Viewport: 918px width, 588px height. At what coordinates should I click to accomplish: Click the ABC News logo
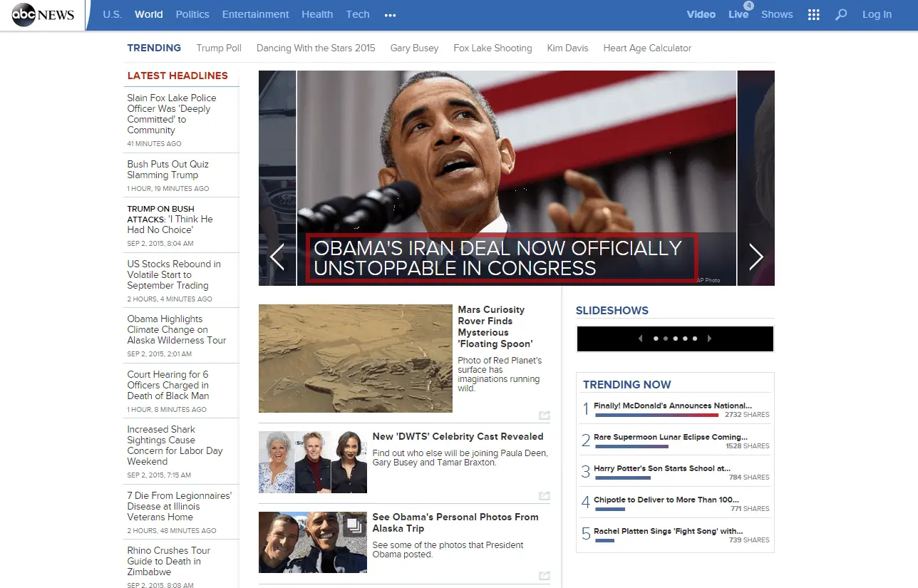43,15
